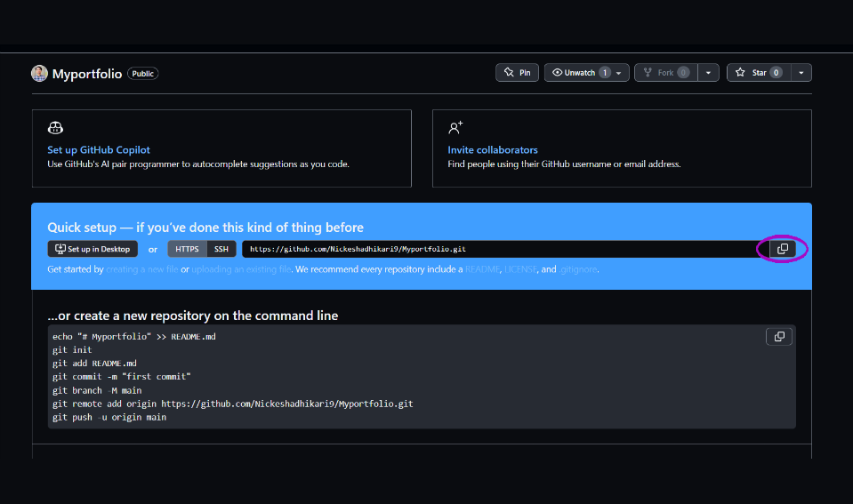The image size is (853, 504).
Task: Open the .gitignore recommendation link
Action: click(578, 269)
